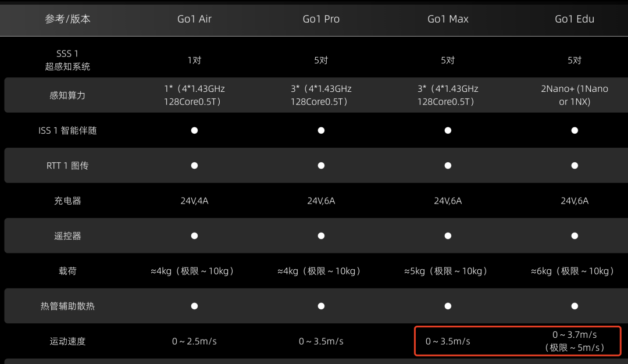This screenshot has height=364, width=628.
Task: Select the 遥控器 row label
Action: pyautogui.click(x=67, y=236)
